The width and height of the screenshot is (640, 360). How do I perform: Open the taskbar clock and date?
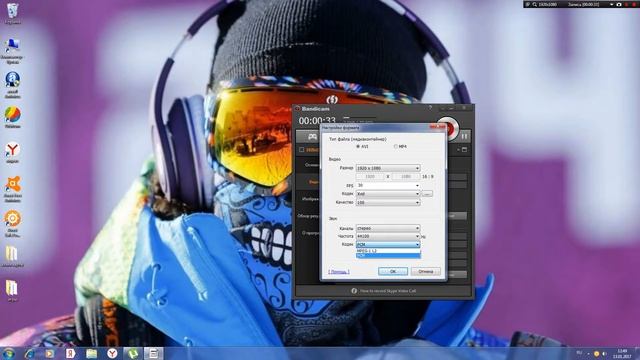[622, 353]
